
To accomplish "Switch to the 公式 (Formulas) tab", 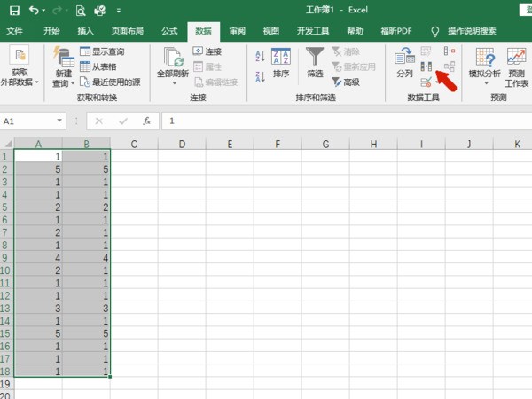I will coord(169,31).
